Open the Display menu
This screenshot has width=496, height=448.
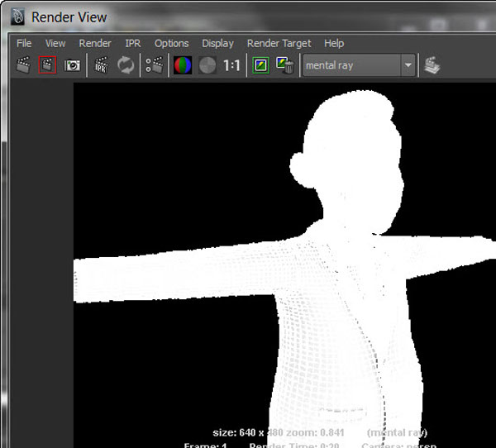click(x=217, y=43)
